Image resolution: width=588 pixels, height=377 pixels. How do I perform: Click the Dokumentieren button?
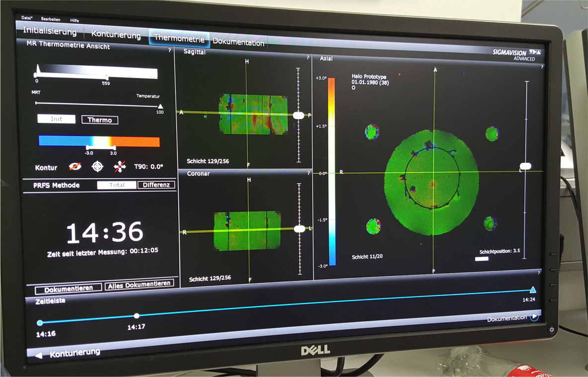tap(68, 289)
